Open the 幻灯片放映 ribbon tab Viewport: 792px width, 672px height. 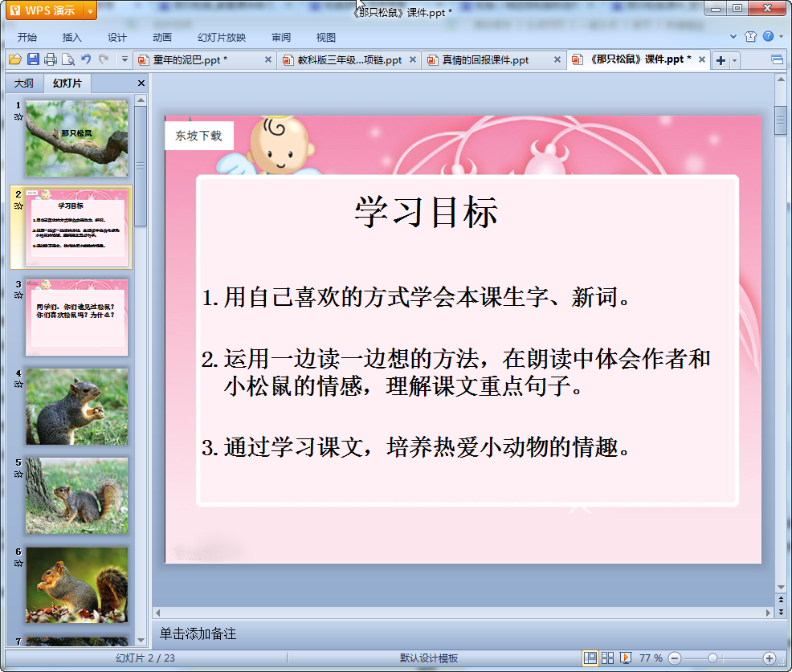[222, 38]
